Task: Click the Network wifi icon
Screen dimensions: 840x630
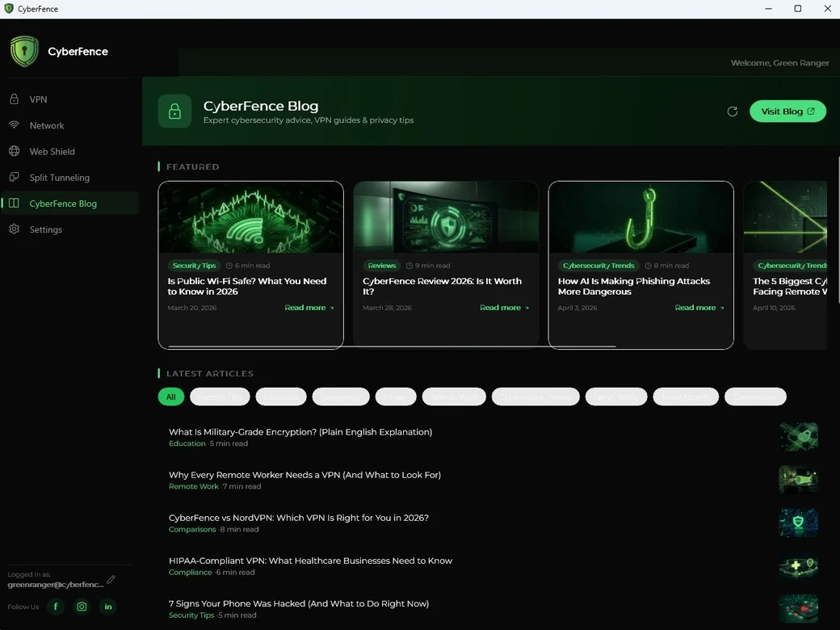Action: pos(15,125)
